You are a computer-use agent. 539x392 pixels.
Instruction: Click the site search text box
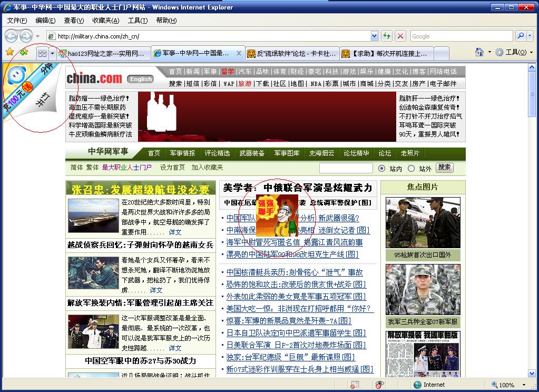coord(346,168)
